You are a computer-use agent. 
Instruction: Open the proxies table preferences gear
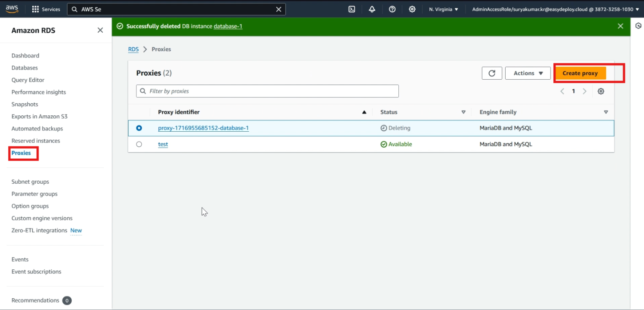(x=601, y=91)
